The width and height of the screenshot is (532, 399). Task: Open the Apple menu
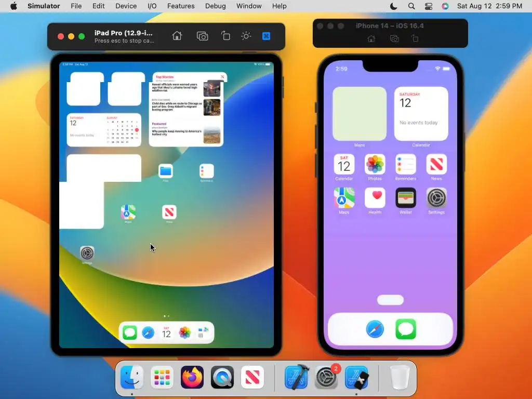[x=14, y=6]
